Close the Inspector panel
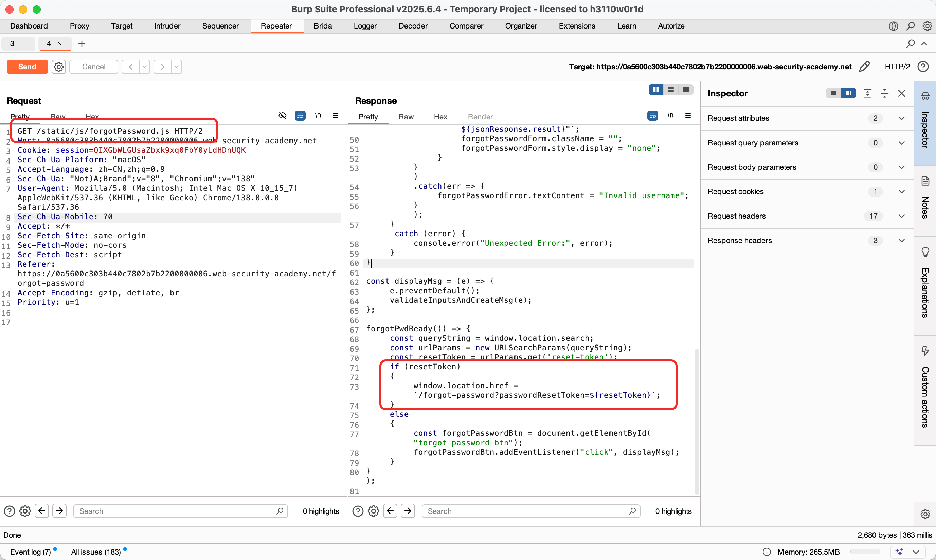Screen dimensions: 936x560 pyautogui.click(x=902, y=94)
